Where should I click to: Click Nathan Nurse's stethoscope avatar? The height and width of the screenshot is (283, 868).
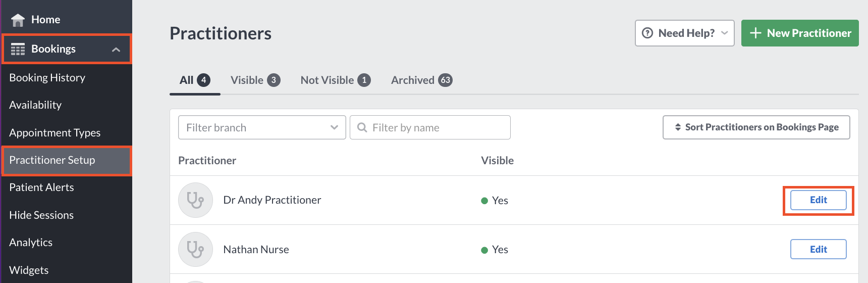195,249
